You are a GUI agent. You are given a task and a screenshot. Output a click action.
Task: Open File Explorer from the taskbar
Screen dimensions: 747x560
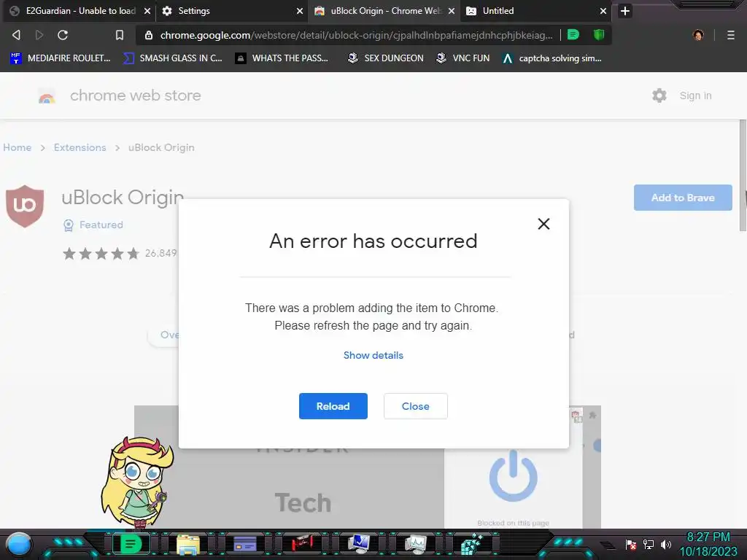point(188,544)
